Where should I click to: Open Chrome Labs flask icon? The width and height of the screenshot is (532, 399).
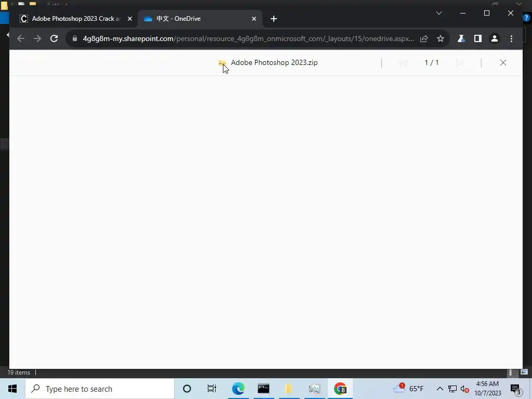click(461, 38)
